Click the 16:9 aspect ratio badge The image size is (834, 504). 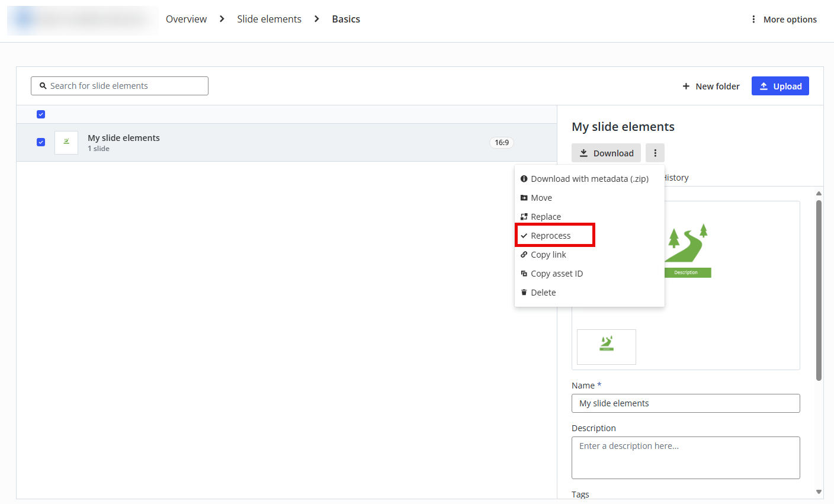click(502, 143)
